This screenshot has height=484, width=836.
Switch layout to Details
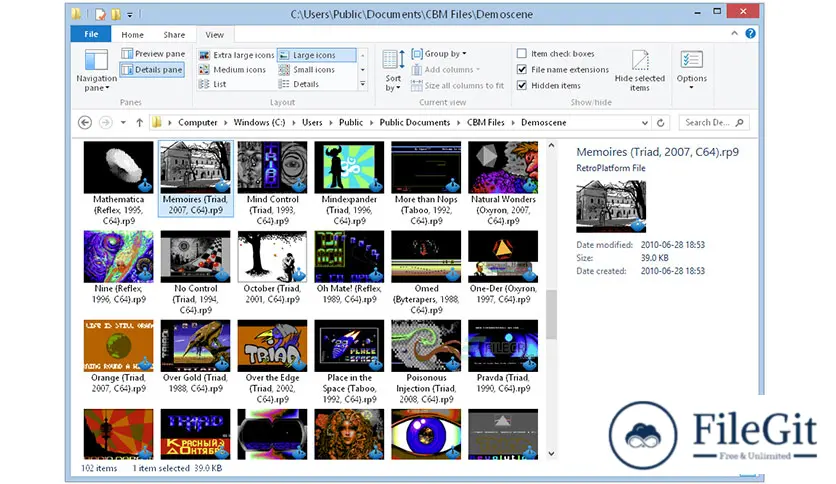pos(299,84)
